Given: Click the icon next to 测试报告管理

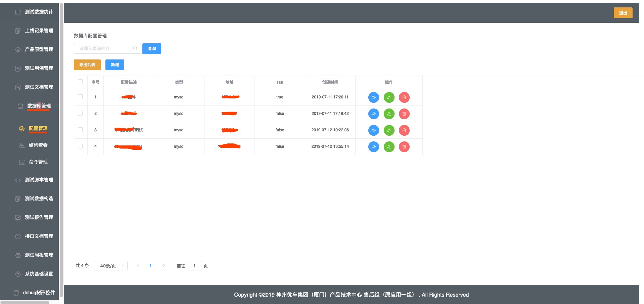Looking at the screenshot, I should click(18, 218).
